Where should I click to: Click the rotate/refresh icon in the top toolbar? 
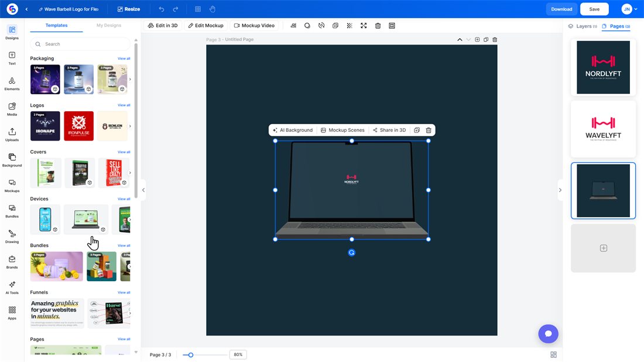pyautogui.click(x=321, y=25)
